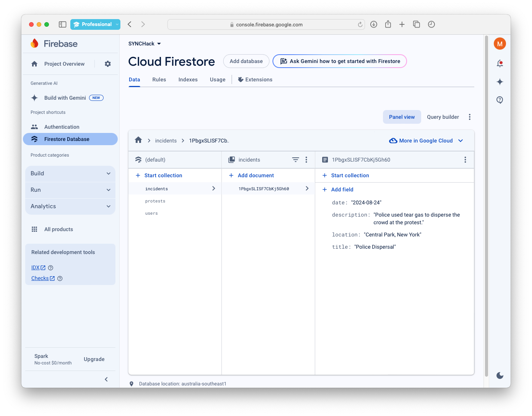532x416 pixels.
Task: Open the Extensions tab
Action: pyautogui.click(x=255, y=79)
